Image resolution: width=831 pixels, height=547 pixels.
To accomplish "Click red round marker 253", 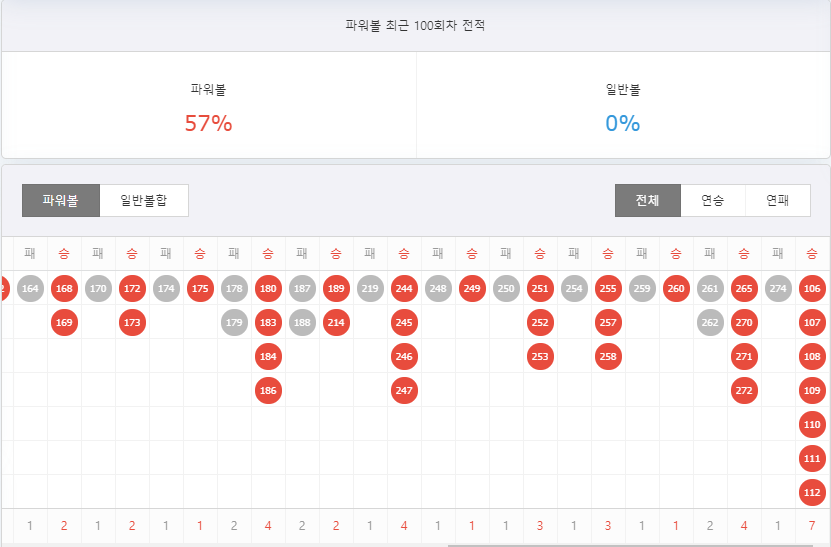I will (x=540, y=357).
